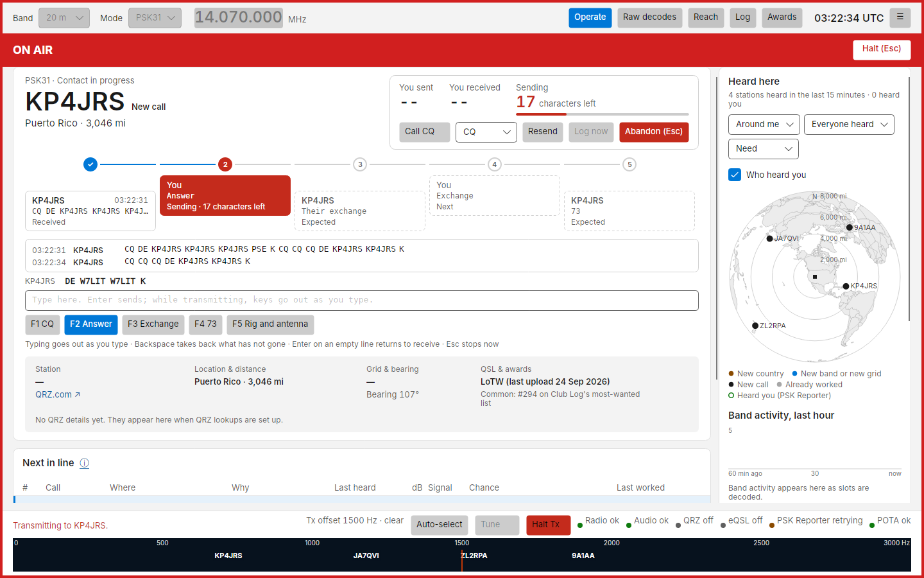Send the F4 73 macro
The width and height of the screenshot is (924, 578).
(x=205, y=324)
